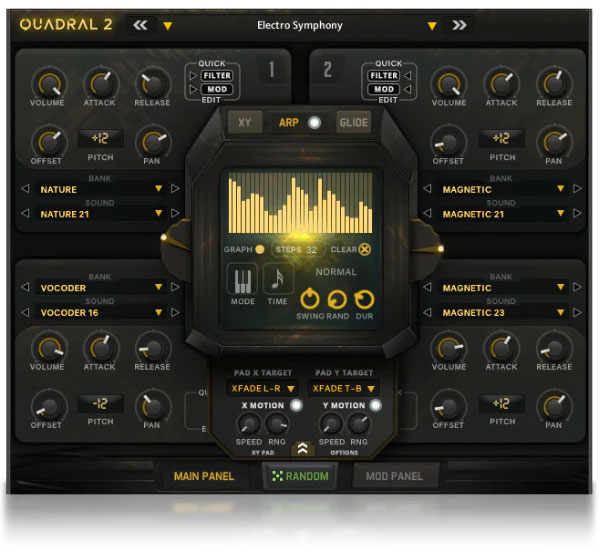The height and width of the screenshot is (550, 600).
Task: Click layer 1 quick MOD edit button
Action: 217,89
